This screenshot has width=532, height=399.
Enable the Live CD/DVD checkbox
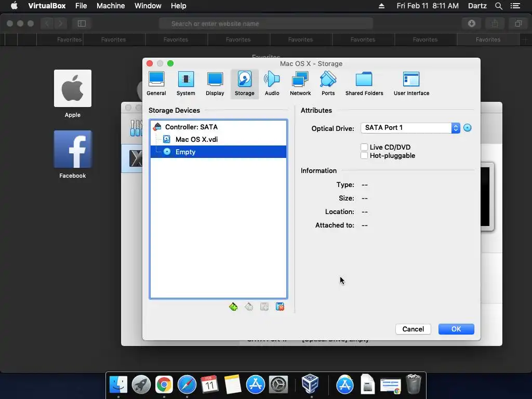(x=364, y=147)
